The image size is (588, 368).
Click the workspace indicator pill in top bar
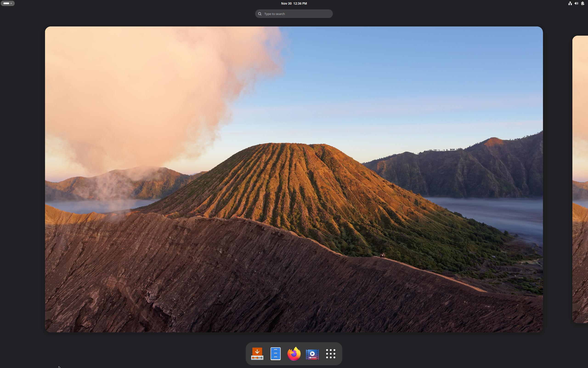point(8,3)
